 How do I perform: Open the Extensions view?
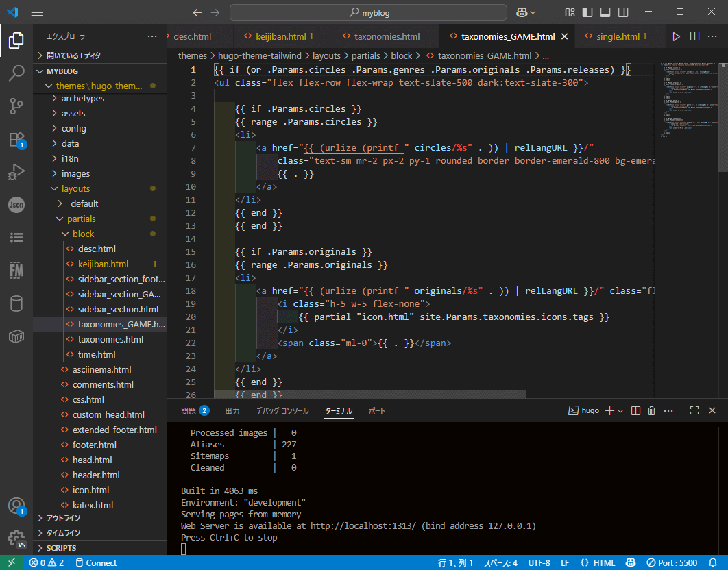(16, 139)
